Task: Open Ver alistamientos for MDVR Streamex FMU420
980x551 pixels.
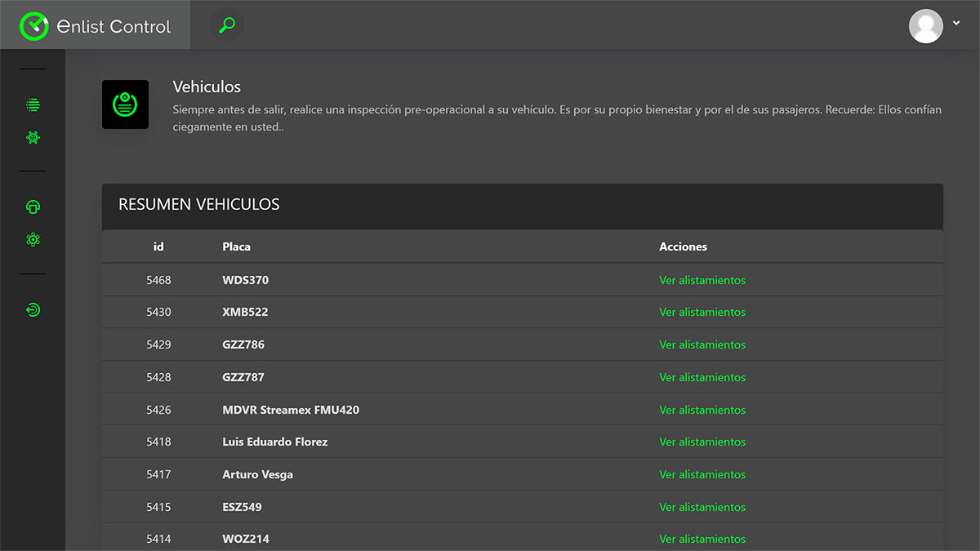Action: point(702,410)
